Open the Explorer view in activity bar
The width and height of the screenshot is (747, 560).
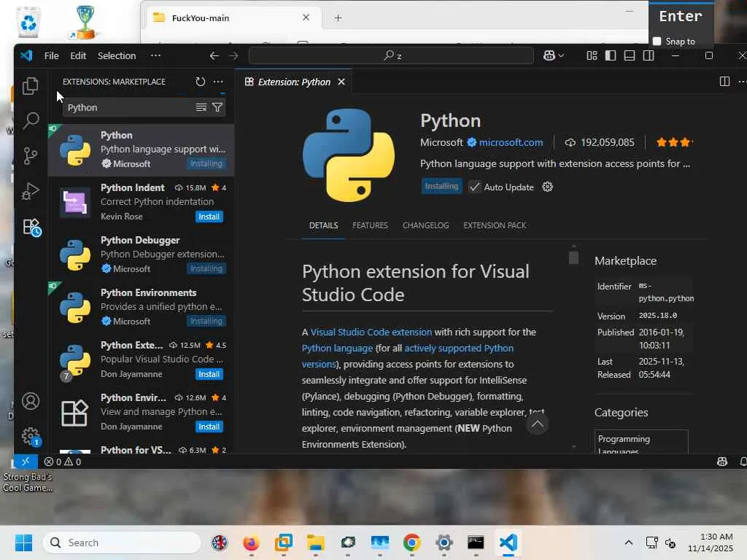[x=31, y=86]
